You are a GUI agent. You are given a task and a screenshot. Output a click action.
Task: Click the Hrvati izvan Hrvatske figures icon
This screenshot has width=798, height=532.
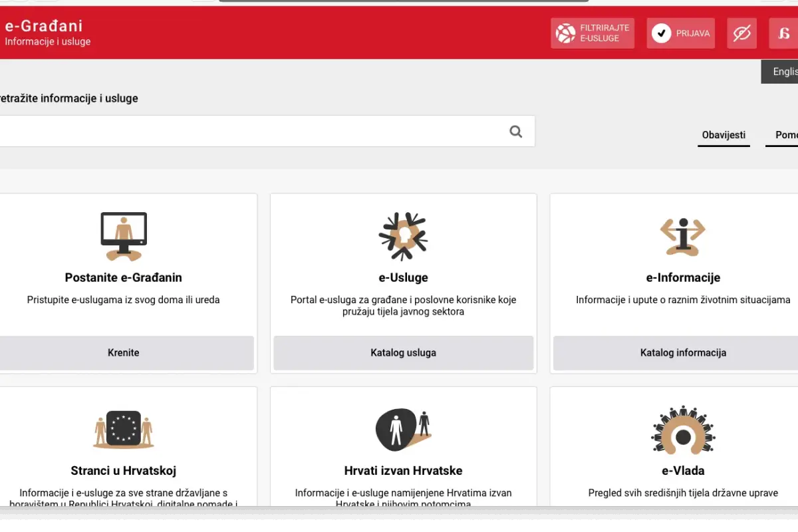403,430
